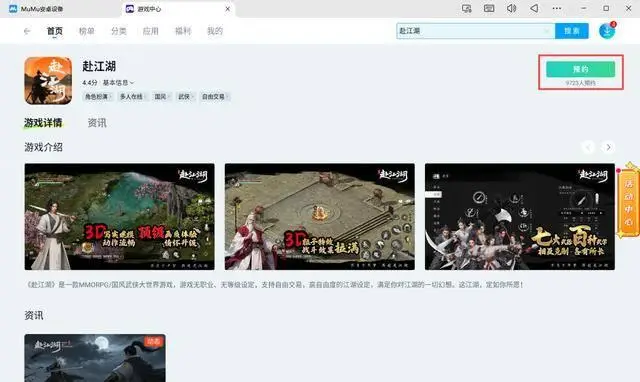Open the more options ellipsis menu
This screenshot has width=640, height=382.
pos(557,9)
